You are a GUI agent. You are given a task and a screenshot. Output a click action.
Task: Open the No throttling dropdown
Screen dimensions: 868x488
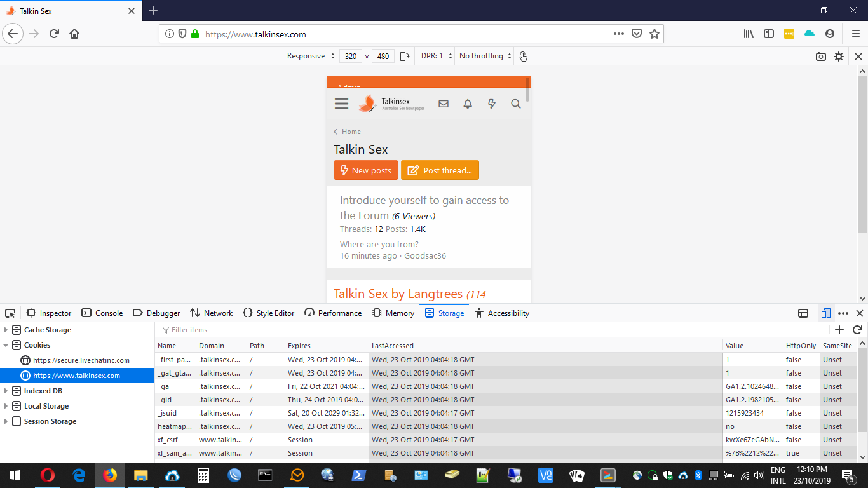[485, 56]
